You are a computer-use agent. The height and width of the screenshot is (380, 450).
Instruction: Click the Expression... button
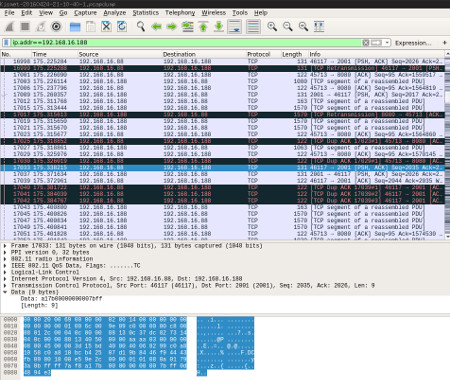coord(413,43)
